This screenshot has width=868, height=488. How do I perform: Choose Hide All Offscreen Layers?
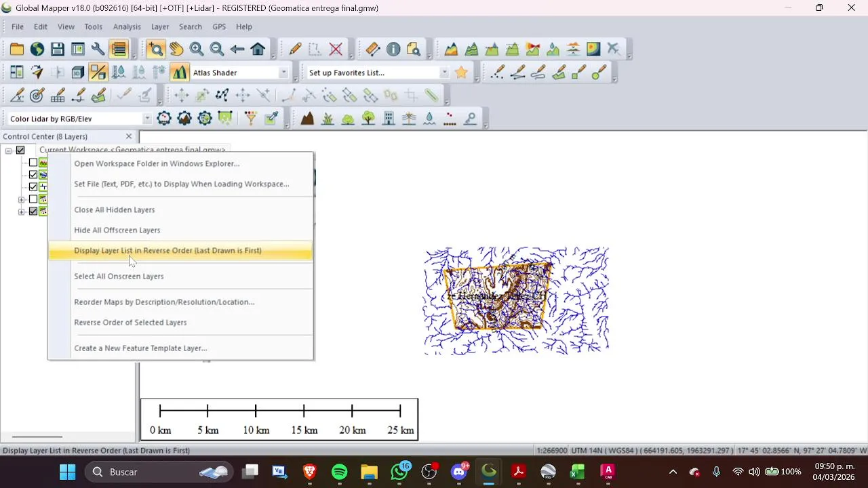click(x=180, y=230)
